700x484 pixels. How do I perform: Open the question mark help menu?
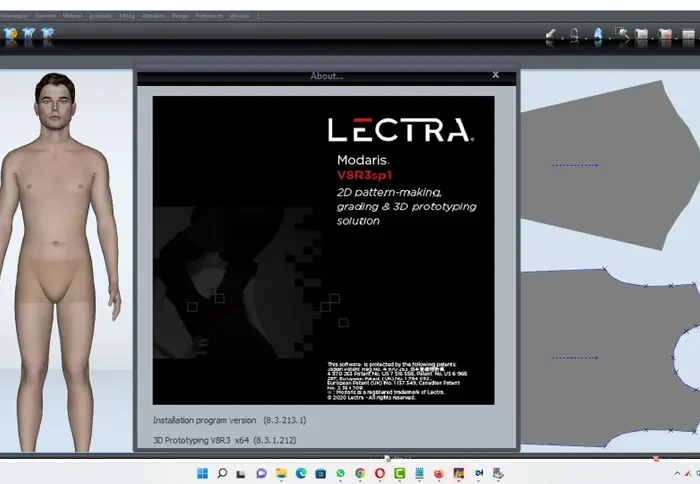[258, 16]
